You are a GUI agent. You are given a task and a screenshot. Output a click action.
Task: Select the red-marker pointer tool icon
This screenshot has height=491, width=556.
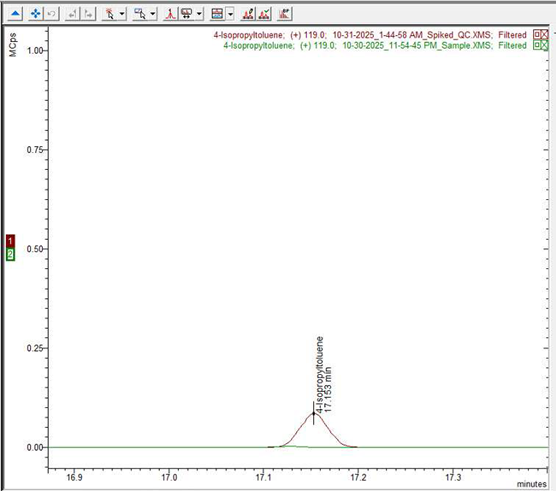click(x=110, y=14)
